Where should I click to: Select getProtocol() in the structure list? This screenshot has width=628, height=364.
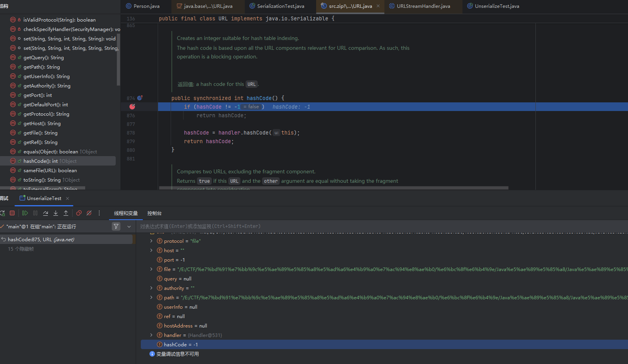[x=46, y=114]
